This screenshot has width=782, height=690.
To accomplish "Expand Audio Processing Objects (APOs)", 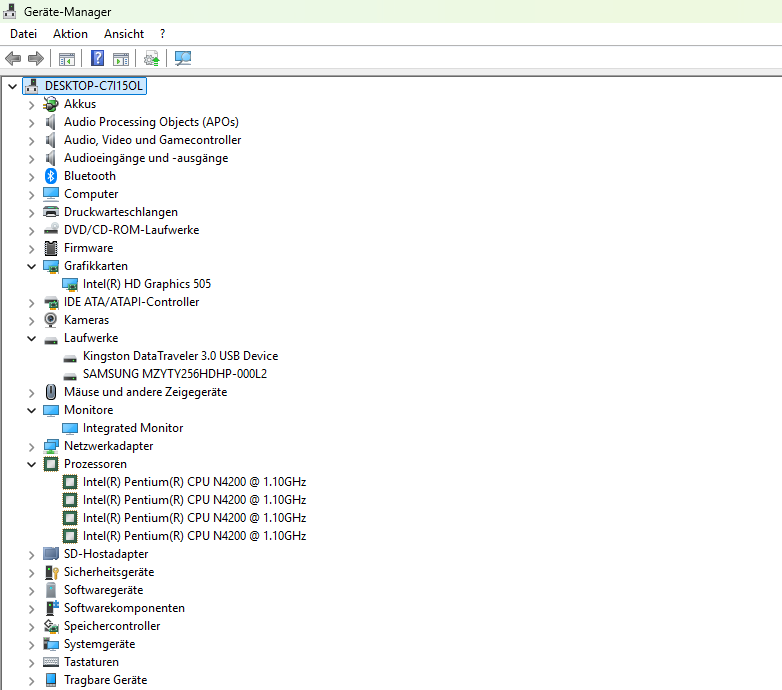I will point(31,123).
